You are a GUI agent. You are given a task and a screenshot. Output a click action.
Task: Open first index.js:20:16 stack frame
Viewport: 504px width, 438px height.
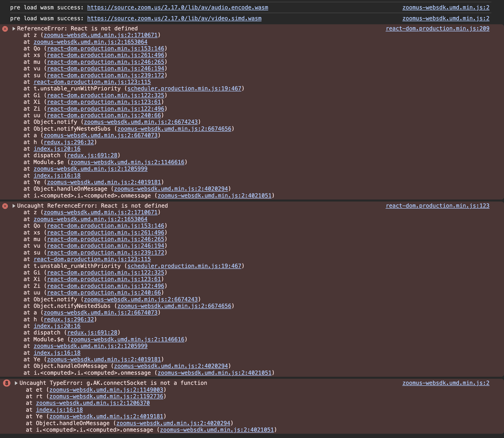[x=57, y=149]
